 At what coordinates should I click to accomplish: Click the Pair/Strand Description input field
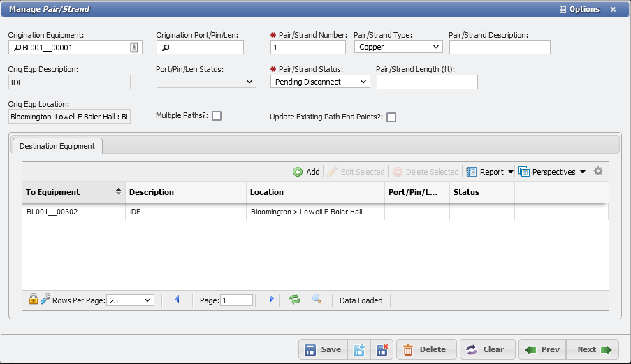tap(500, 47)
